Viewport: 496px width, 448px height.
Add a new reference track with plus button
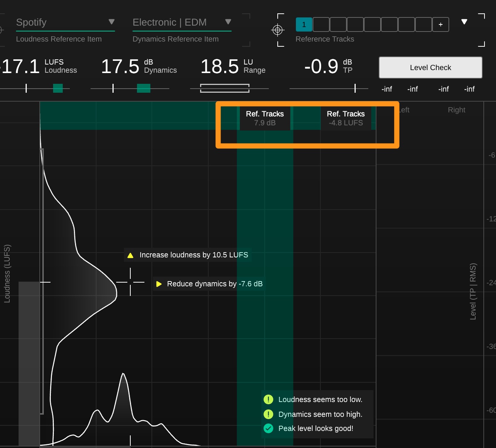441,24
